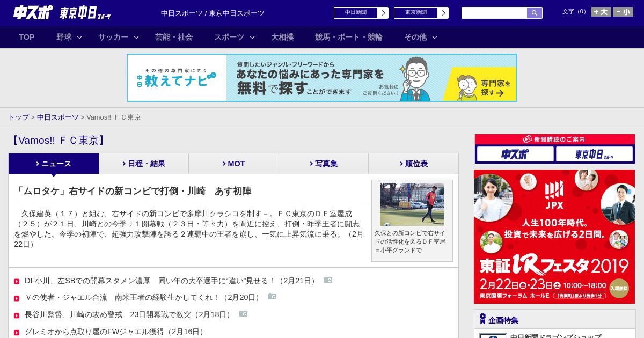Click the 企画特集 ribbon icon
The width and height of the screenshot is (644, 338).
point(482,319)
